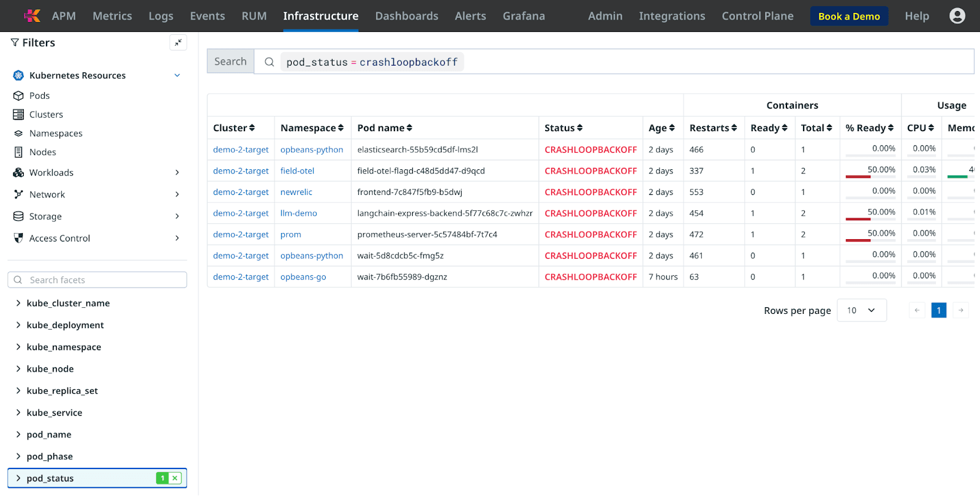Expand the Workloads submenu

click(x=177, y=173)
